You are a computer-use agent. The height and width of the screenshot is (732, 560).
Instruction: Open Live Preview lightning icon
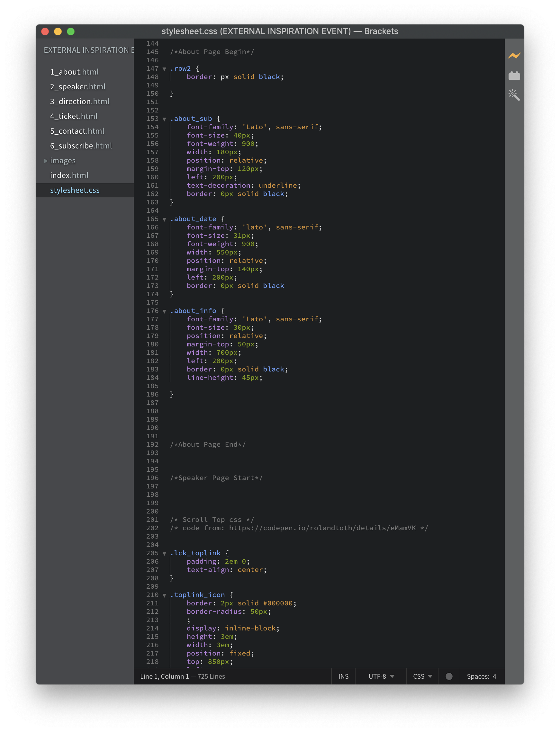(x=514, y=56)
